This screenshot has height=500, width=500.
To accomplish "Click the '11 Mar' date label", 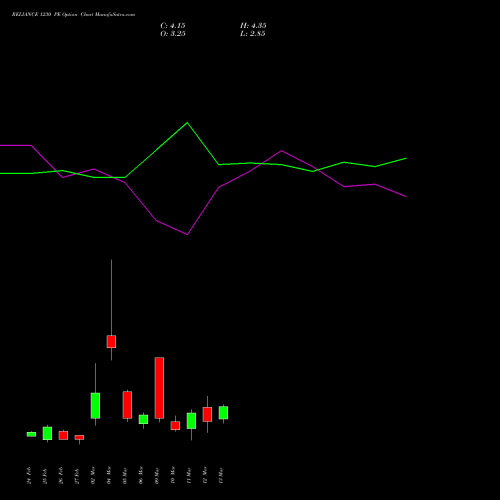I will [x=189, y=475].
